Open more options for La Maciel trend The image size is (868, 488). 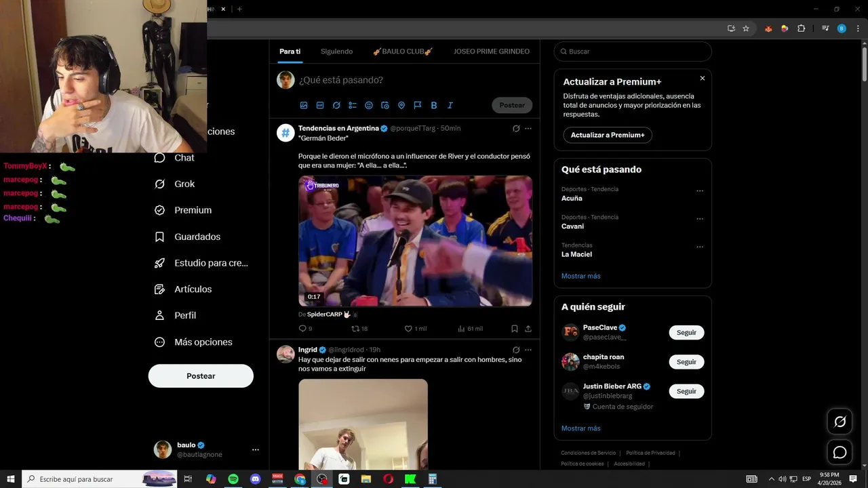[x=700, y=247]
